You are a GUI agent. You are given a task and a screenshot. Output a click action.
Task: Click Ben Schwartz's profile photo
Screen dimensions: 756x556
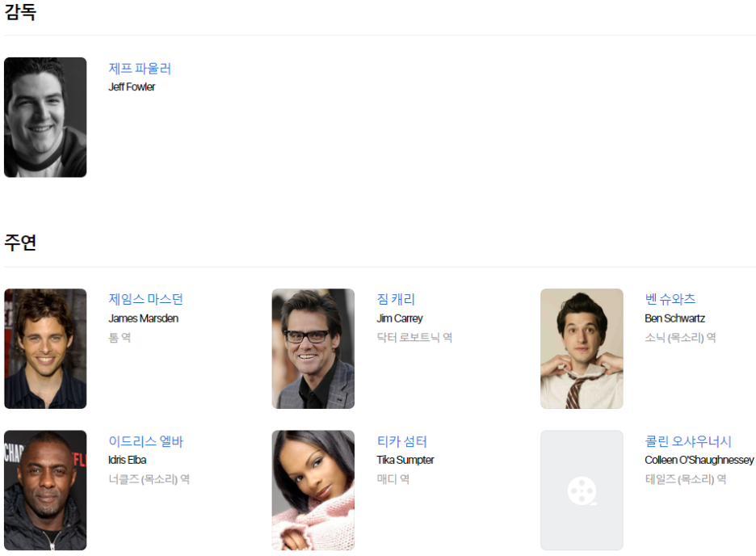(582, 348)
